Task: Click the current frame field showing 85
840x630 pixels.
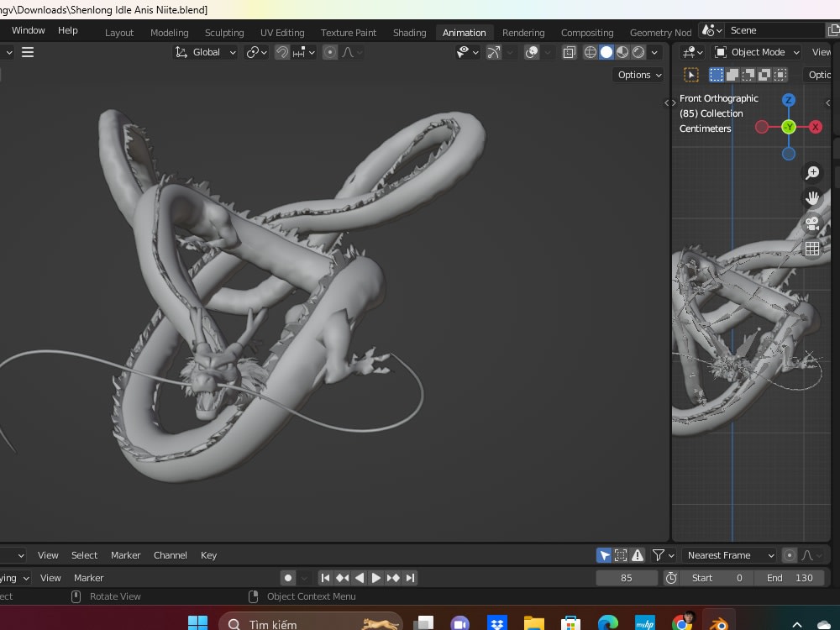Action: [x=627, y=578]
